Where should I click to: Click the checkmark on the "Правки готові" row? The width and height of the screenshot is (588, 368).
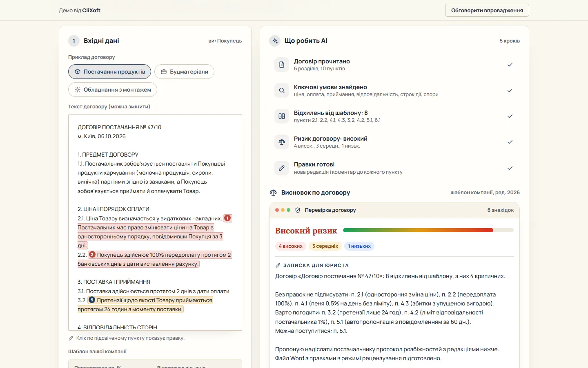[x=510, y=168]
